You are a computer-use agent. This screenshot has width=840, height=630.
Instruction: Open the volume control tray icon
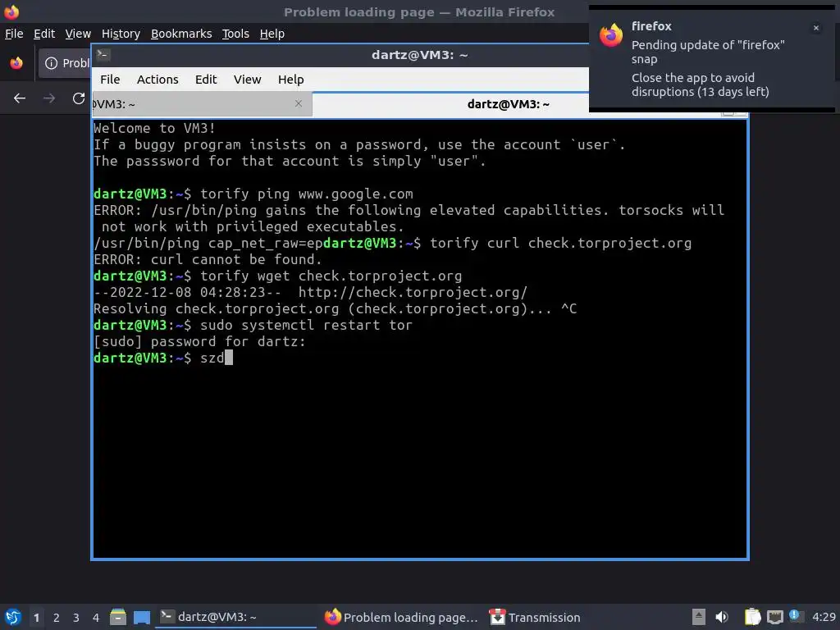click(722, 617)
